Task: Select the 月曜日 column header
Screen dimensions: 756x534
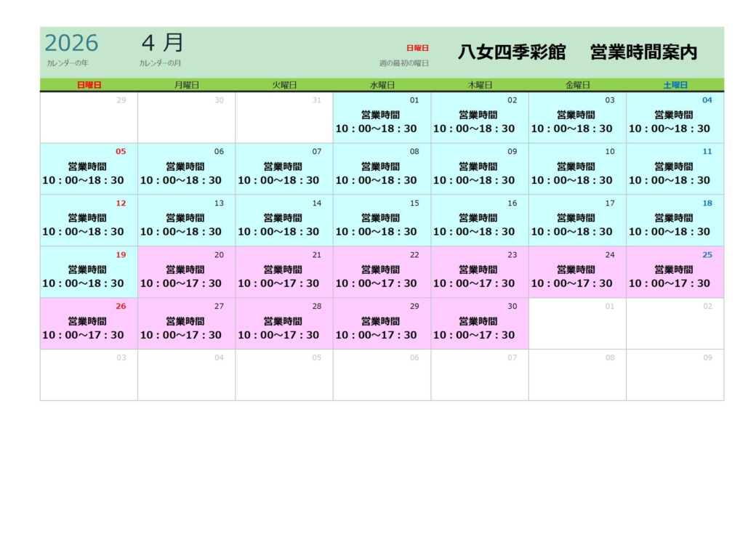Action: tap(186, 85)
